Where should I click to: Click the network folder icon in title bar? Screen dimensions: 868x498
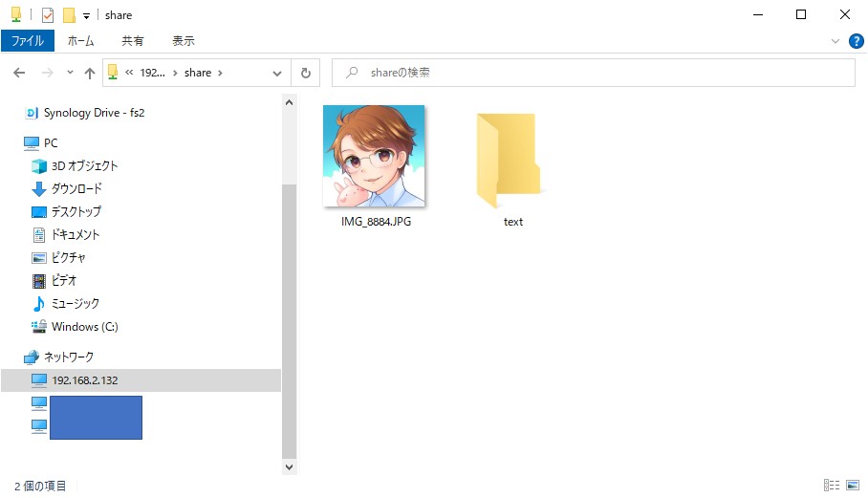[16, 15]
